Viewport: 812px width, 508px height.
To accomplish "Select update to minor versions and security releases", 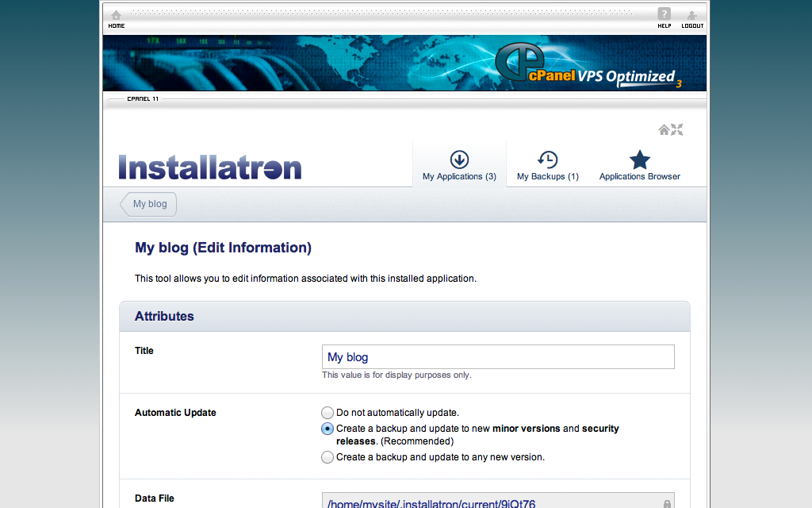I will click(x=327, y=429).
